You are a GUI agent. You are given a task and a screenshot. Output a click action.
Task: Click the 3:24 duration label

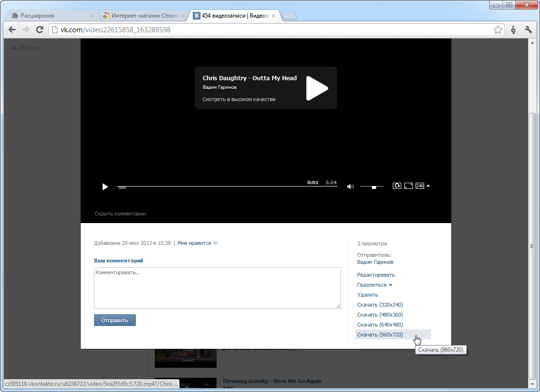(x=331, y=182)
